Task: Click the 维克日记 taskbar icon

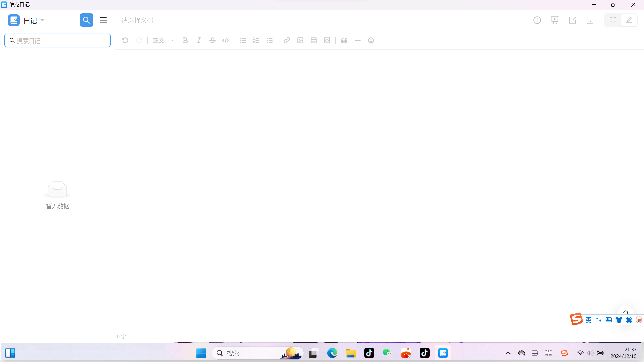Action: 443,353
